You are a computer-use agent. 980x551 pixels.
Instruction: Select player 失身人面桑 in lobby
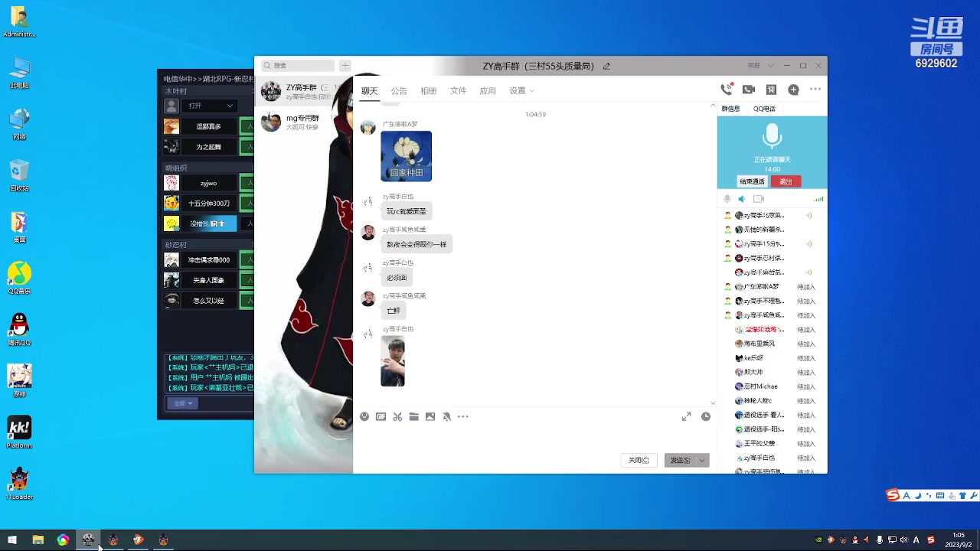(208, 280)
